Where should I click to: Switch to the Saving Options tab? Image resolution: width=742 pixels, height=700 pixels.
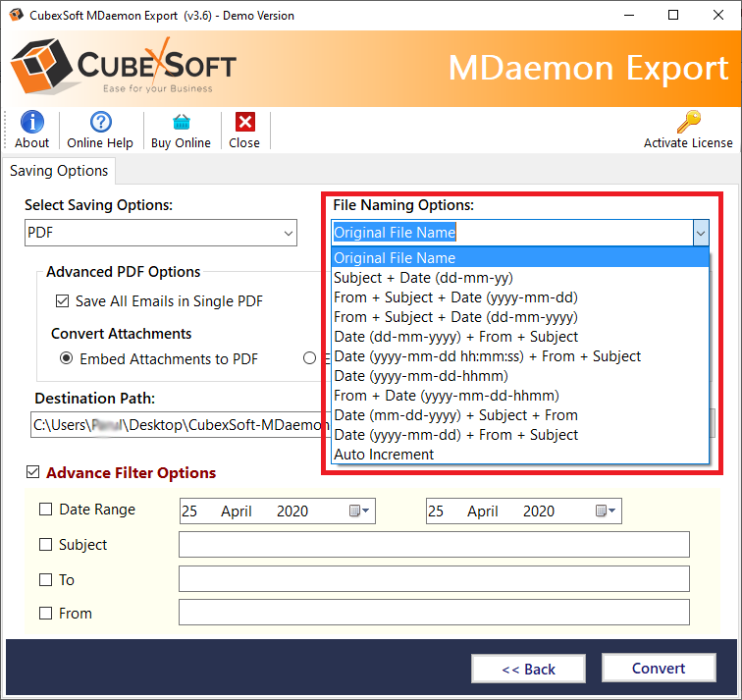pos(59,171)
